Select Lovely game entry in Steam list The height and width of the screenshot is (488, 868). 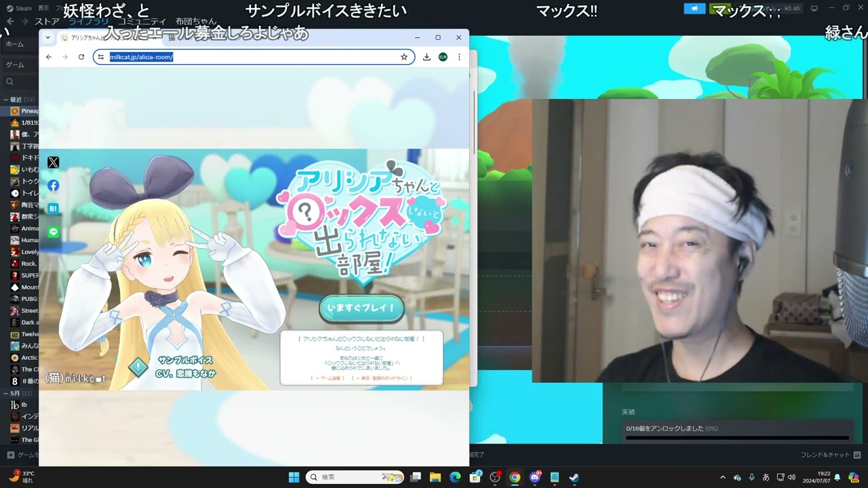tap(24, 252)
